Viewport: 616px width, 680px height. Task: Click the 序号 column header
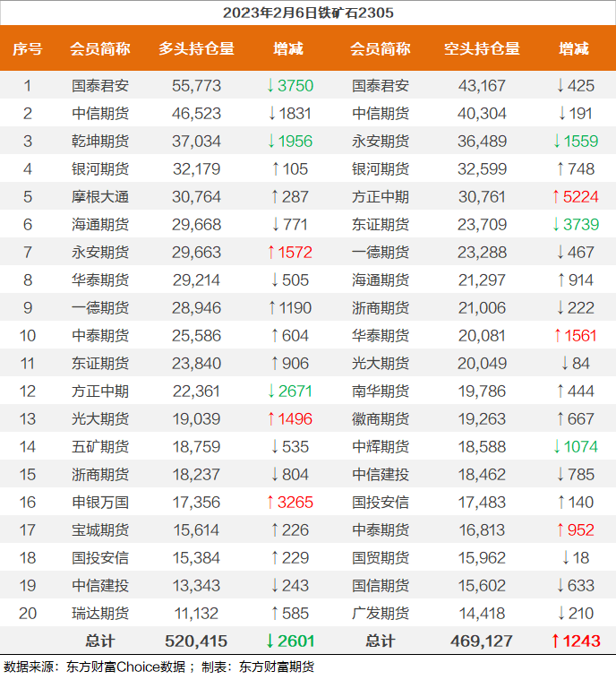28,49
